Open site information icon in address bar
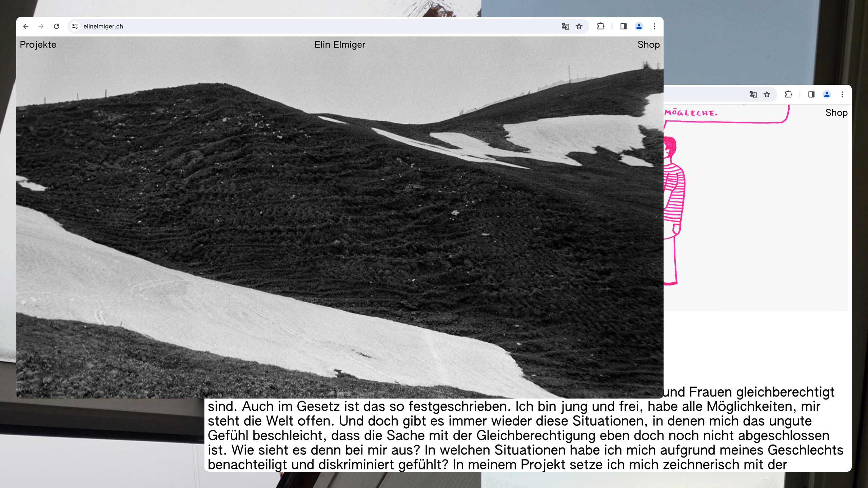The image size is (868, 488). 75,26
